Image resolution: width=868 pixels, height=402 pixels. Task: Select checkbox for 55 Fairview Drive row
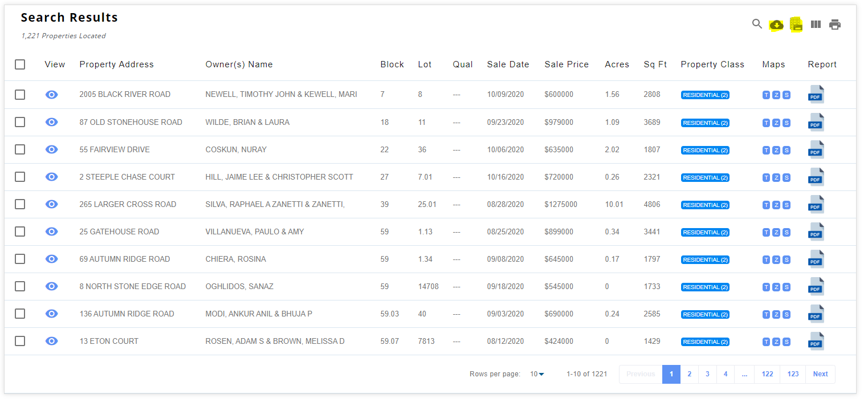(20, 149)
